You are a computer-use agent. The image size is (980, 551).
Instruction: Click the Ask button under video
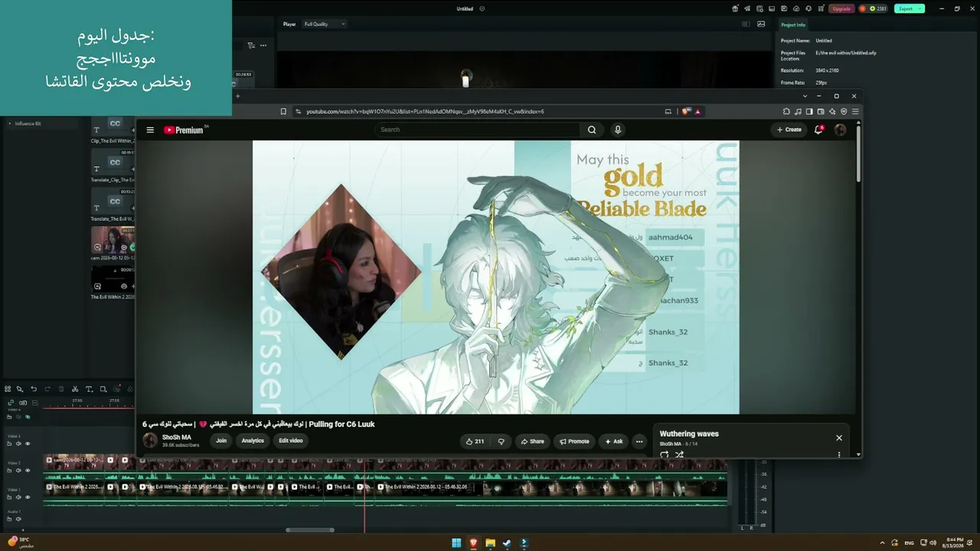pos(614,442)
